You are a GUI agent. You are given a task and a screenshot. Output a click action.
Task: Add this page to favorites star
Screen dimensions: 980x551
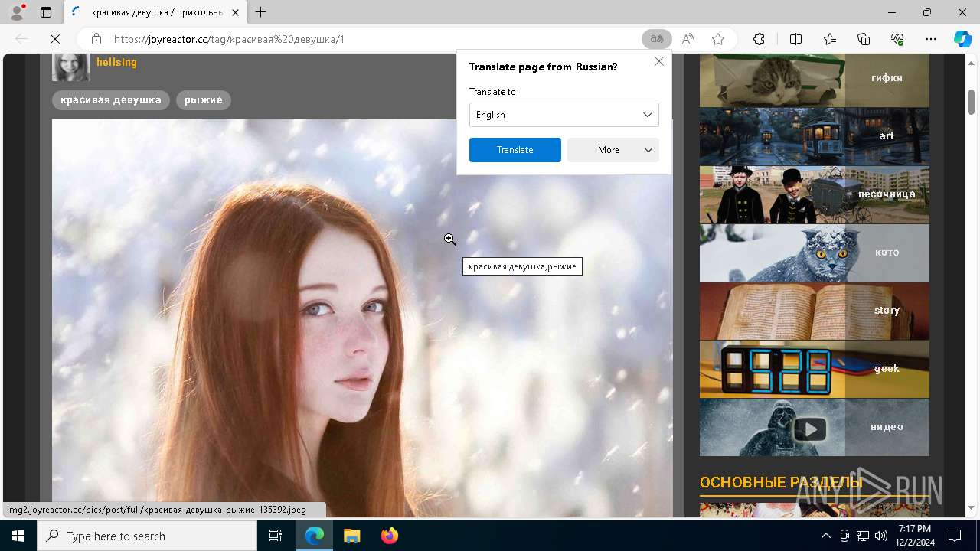click(718, 39)
